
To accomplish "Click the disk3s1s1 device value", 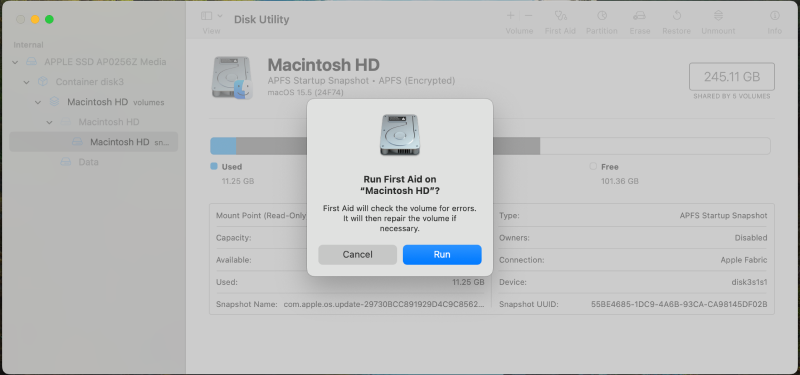I will click(x=749, y=282).
